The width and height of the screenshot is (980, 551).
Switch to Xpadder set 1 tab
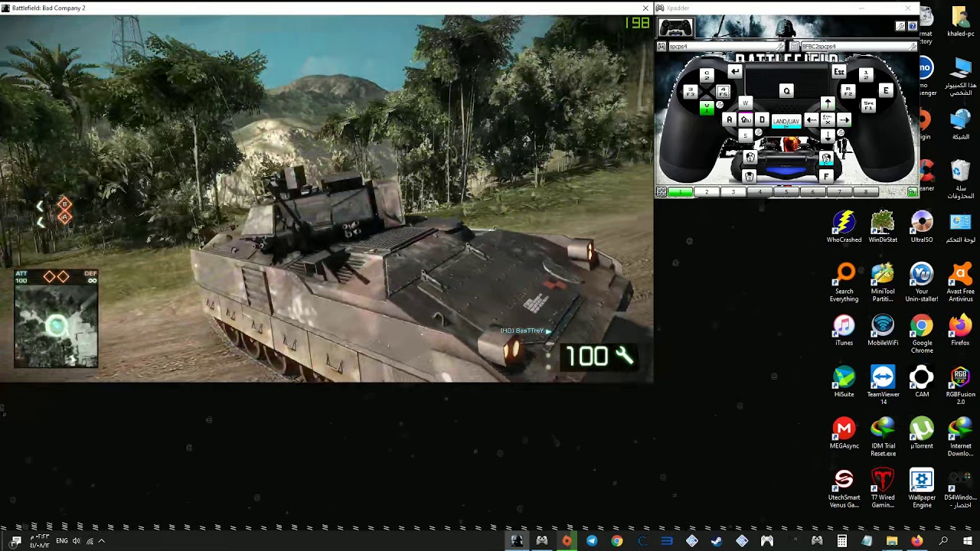(x=681, y=191)
